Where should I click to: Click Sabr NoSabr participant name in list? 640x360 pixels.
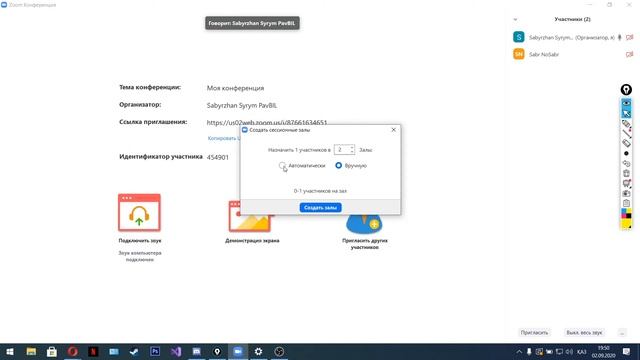pos(544,54)
